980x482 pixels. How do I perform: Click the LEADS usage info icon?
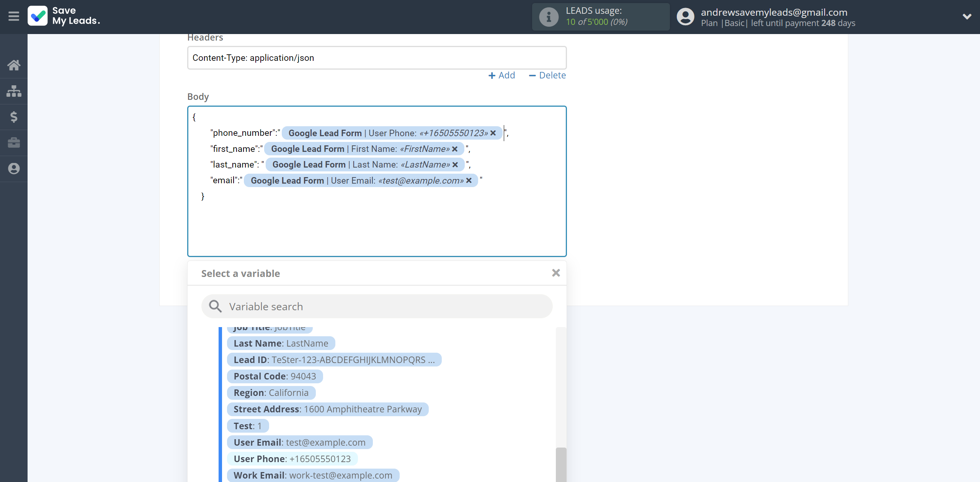549,17
